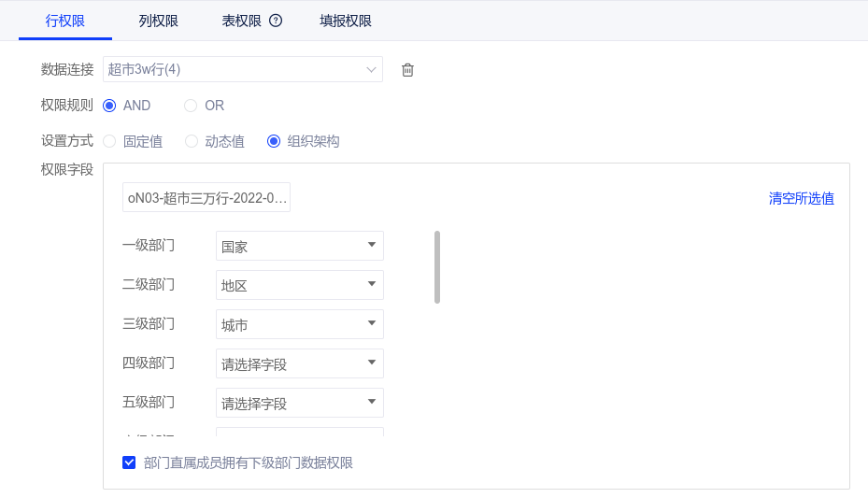
Task: Click the oN03-超市三万行 table selector box
Action: pos(206,198)
